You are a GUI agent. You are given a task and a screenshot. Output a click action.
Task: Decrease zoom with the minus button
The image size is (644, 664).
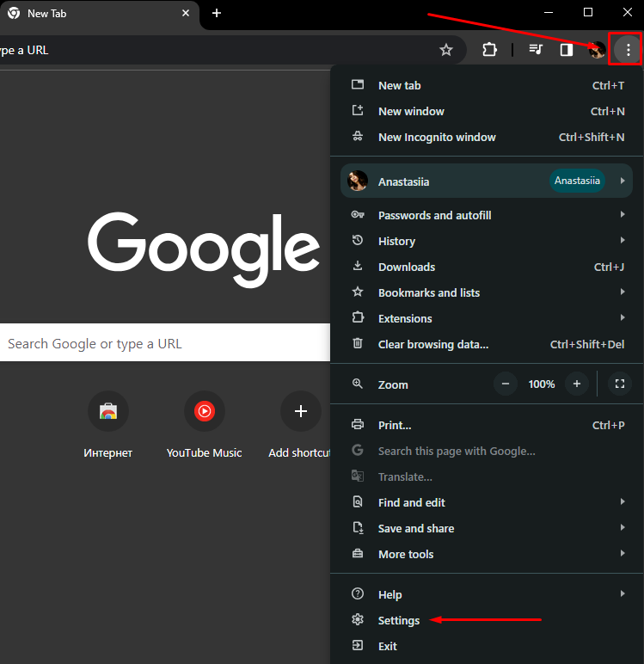(506, 384)
